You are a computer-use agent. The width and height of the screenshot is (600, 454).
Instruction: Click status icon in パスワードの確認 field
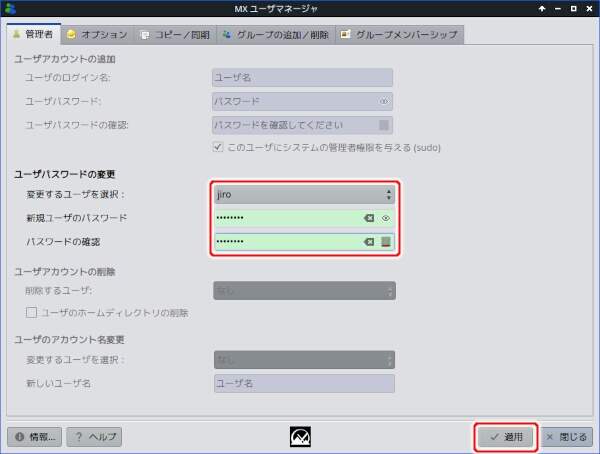click(386, 242)
